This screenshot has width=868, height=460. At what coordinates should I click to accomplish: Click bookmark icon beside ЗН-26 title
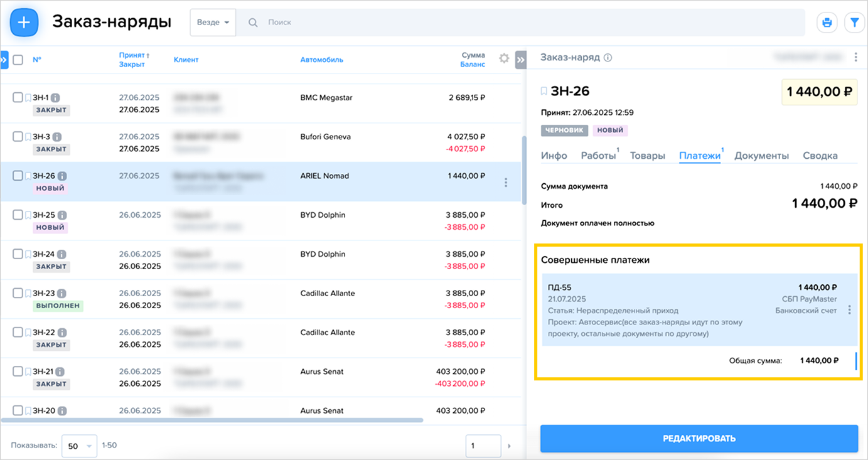[x=544, y=92]
